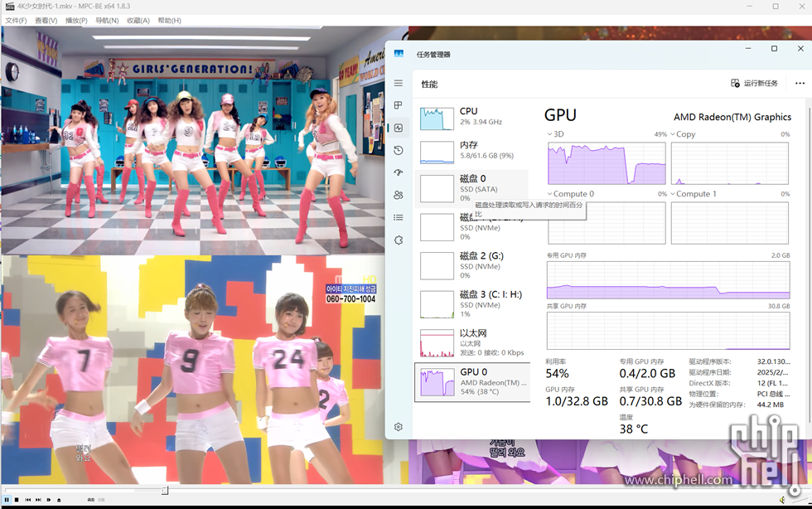Maximize the Task Manager window
Viewport: 812px width, 509px height.
774,48
